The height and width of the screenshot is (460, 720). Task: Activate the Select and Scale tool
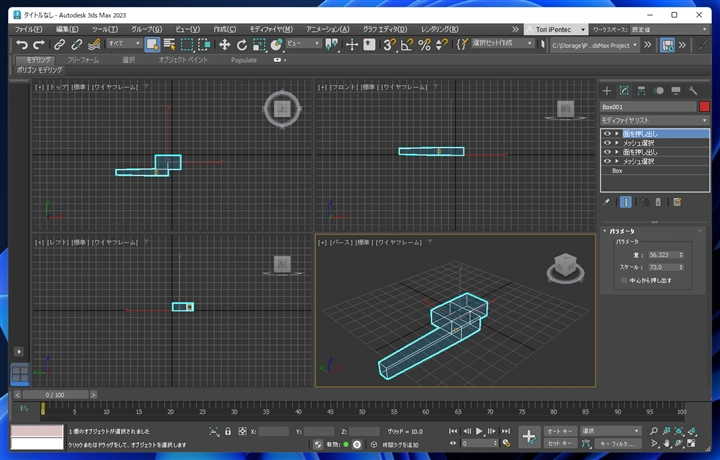click(259, 45)
